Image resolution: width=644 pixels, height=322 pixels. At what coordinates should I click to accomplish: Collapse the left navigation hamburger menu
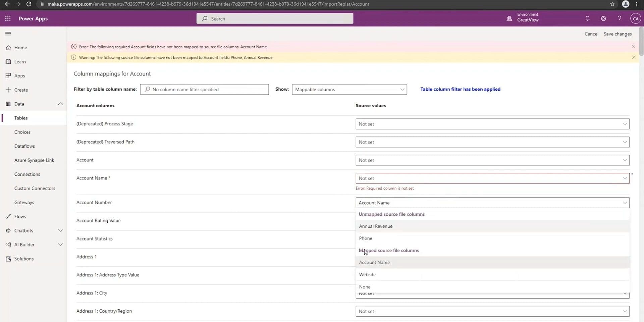[x=8, y=34]
